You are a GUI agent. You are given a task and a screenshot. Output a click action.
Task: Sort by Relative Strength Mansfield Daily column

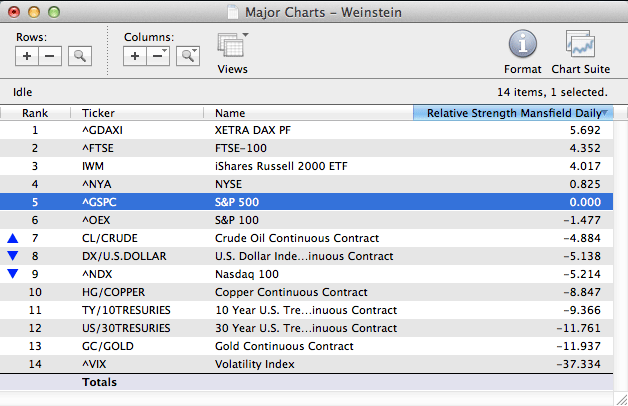pyautogui.click(x=519, y=113)
